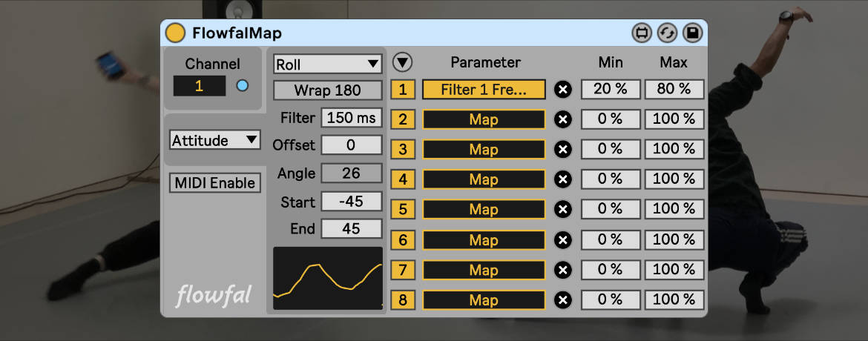The width and height of the screenshot is (868, 341).
Task: Click the Filter 1 Fre... mapped parameter button
Action: 484,90
